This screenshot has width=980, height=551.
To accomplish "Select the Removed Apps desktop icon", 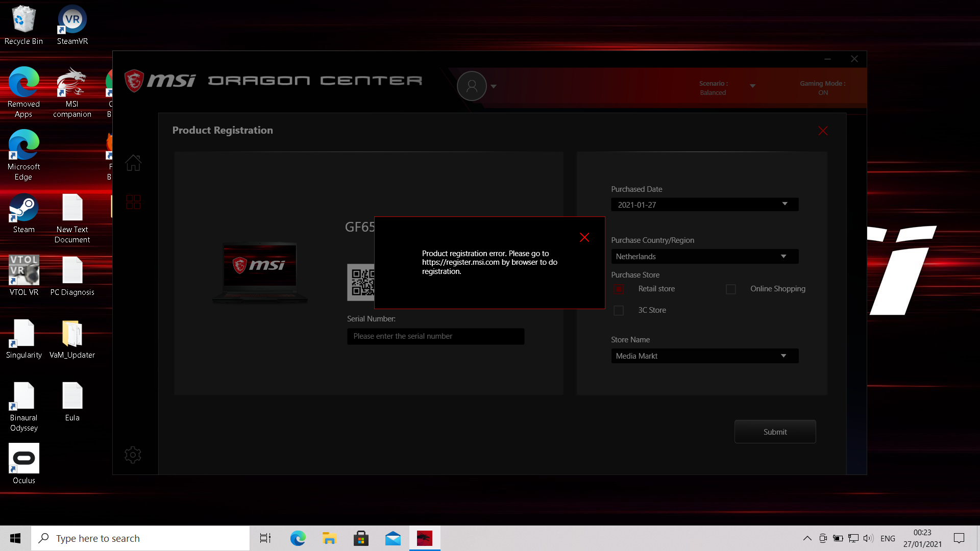I will click(x=23, y=93).
